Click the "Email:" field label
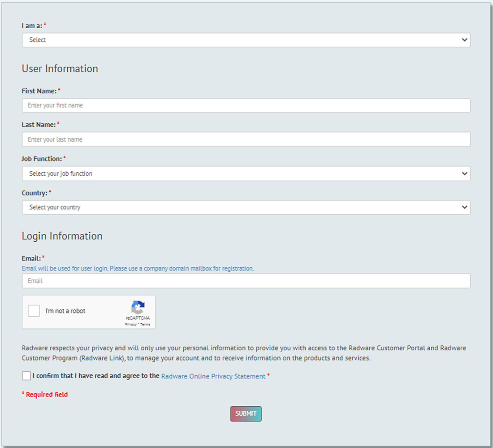Image resolution: width=493 pixels, height=448 pixels. point(31,258)
